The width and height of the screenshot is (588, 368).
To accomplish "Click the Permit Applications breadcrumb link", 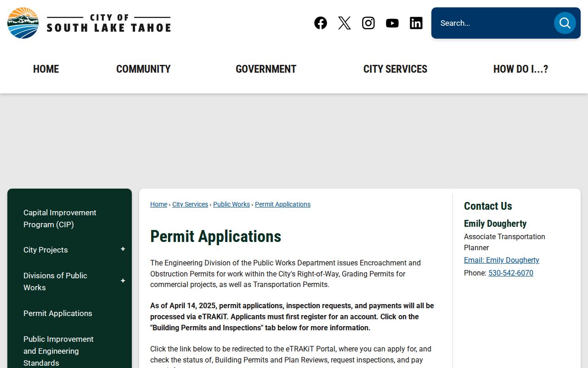I will pyautogui.click(x=283, y=204).
